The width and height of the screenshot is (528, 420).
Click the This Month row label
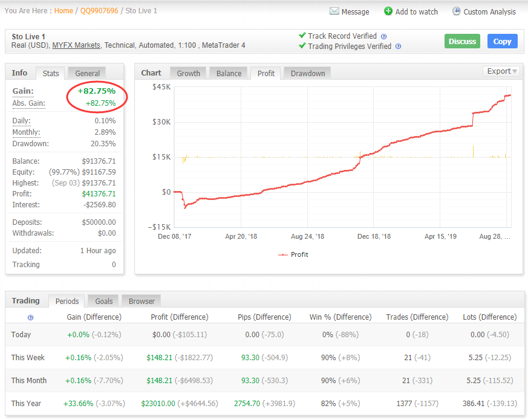click(x=29, y=381)
